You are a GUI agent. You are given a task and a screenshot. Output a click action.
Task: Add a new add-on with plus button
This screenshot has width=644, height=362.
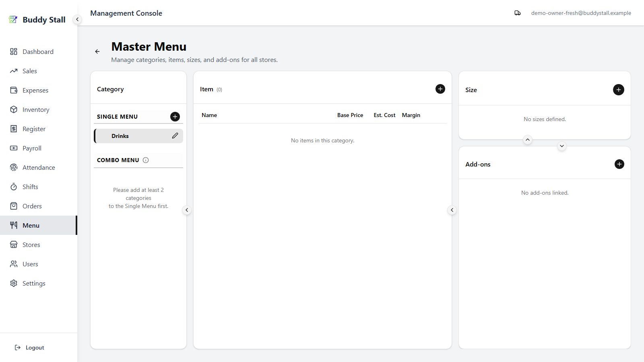(619, 164)
